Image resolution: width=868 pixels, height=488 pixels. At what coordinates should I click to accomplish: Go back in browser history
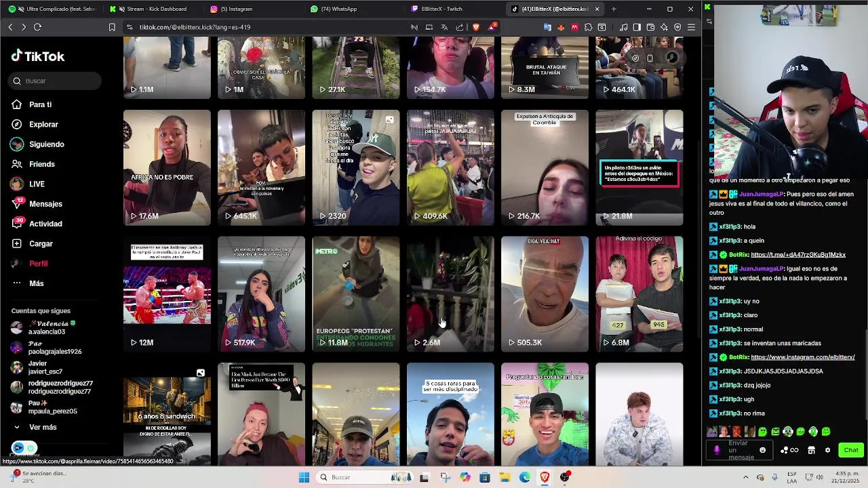tap(10, 27)
